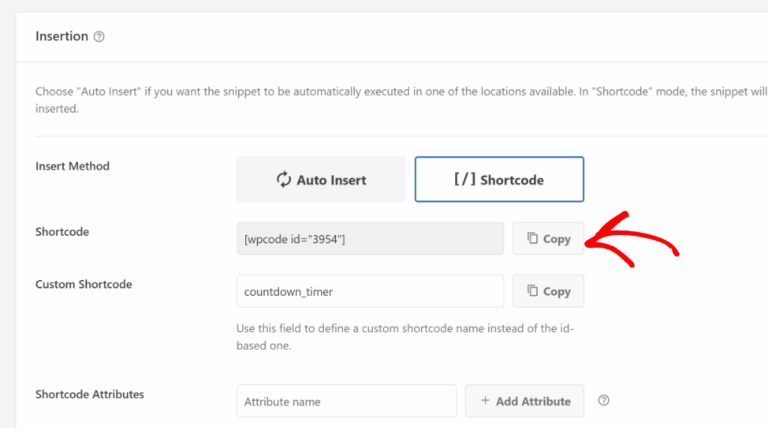Click the help icon beside Insertion heading
768x428 pixels.
pos(99,37)
